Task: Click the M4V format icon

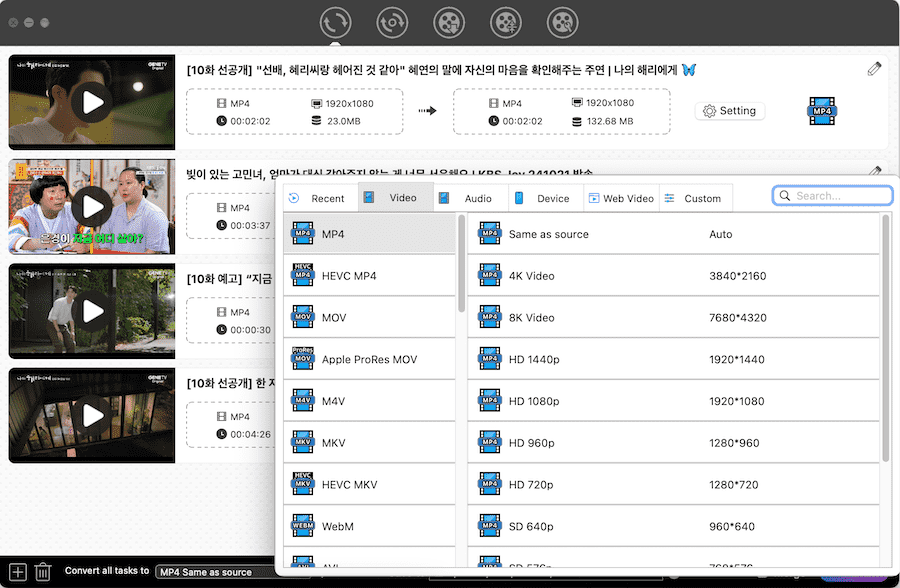Action: pyautogui.click(x=303, y=400)
